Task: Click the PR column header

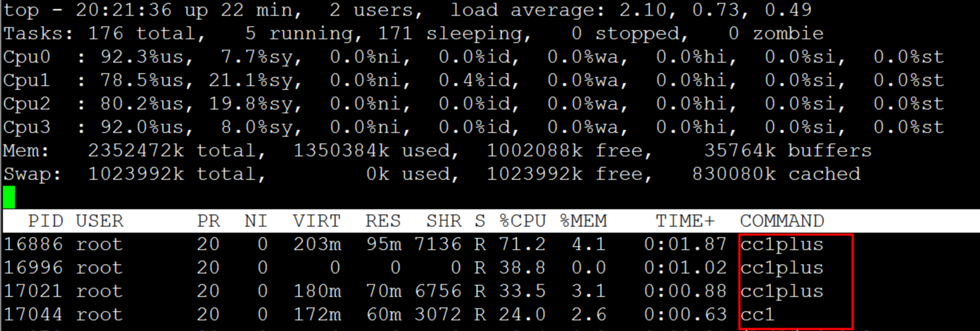Action: (x=209, y=221)
